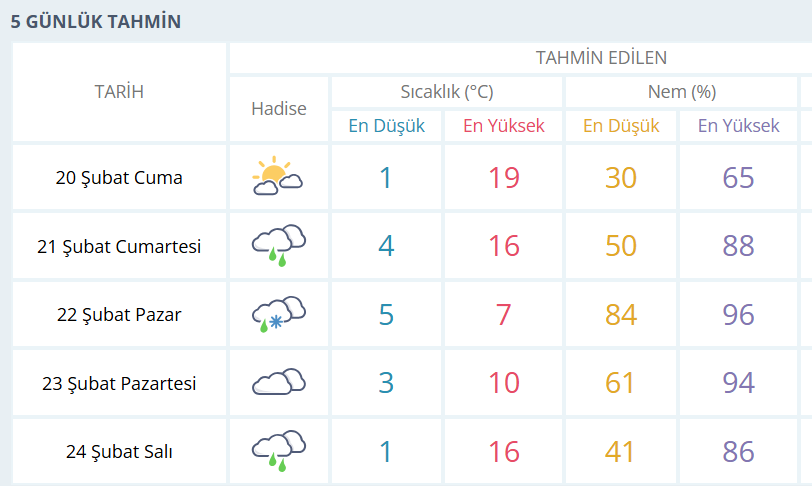Click the partly sunny icon for 20 Şubat Cuma
812x486 pixels.
click(278, 177)
